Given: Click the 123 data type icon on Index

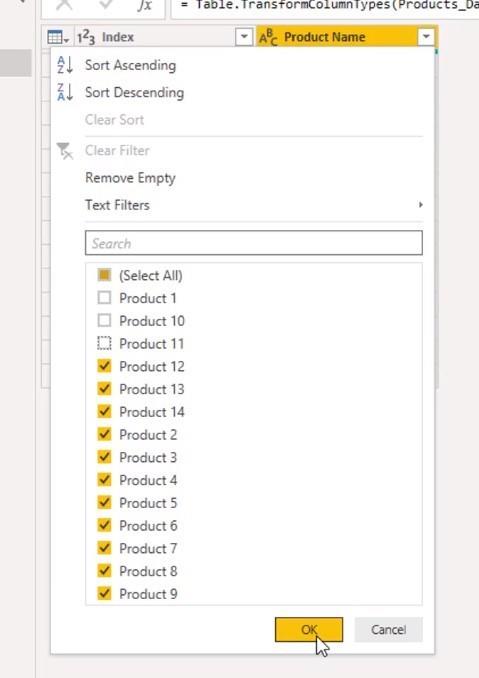Looking at the screenshot, I should pyautogui.click(x=86, y=37).
